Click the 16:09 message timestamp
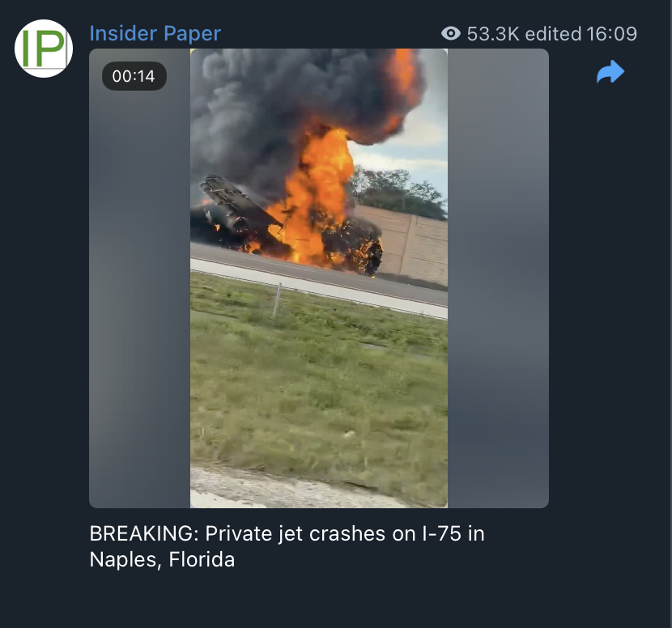672x628 pixels. [611, 34]
